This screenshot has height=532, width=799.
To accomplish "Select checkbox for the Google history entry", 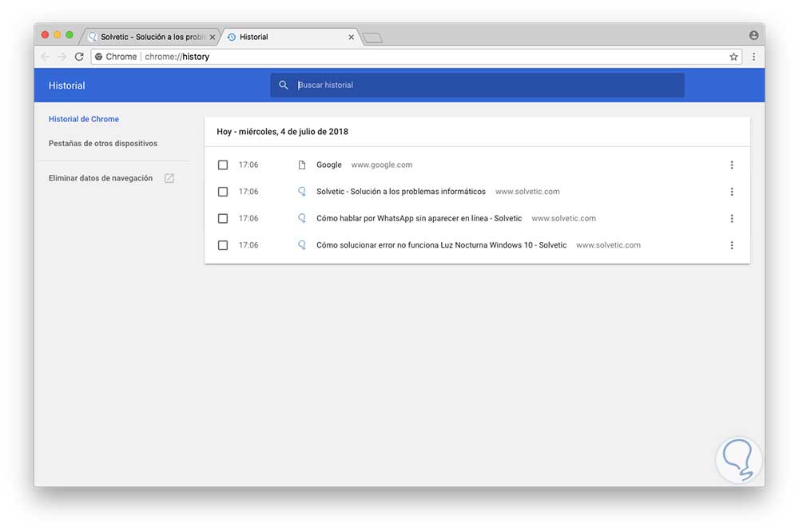I will [223, 165].
